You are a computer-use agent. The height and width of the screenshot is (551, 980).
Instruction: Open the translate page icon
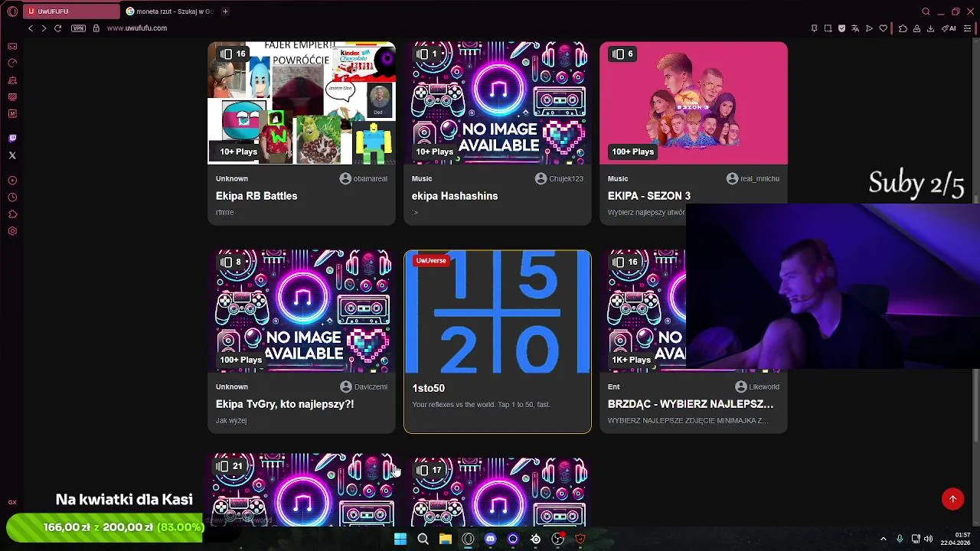click(855, 28)
